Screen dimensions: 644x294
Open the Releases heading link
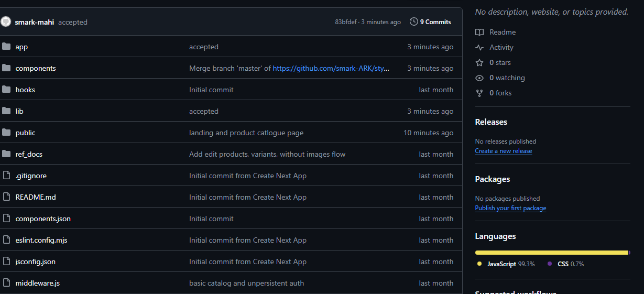click(491, 122)
